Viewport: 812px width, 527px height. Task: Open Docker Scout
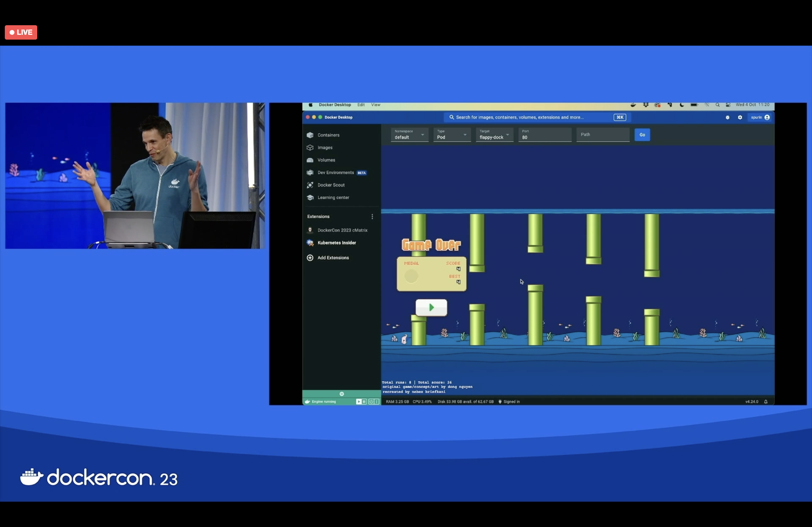pos(341,185)
